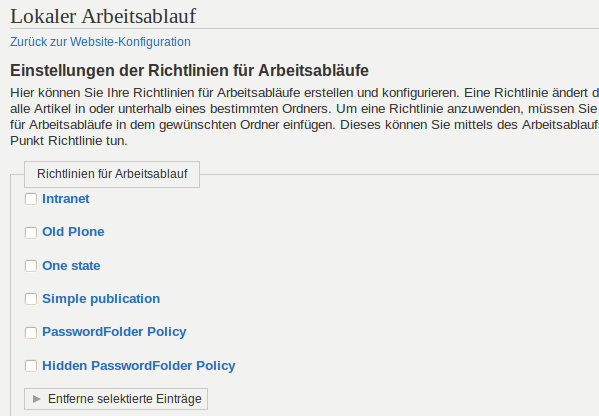Screen dimensions: 599x416
Task: Click the Einstellungen der Richtlinien für Arbeitsabläufe heading
Action: (x=189, y=71)
